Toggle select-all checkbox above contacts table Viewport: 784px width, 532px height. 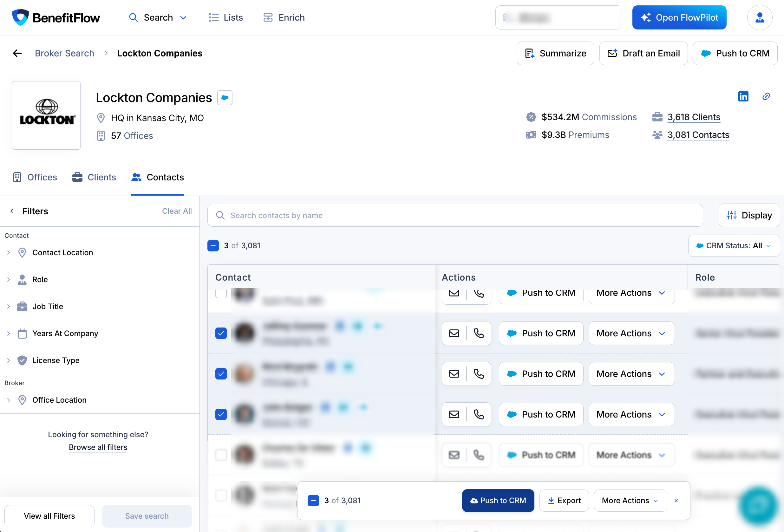tap(213, 246)
